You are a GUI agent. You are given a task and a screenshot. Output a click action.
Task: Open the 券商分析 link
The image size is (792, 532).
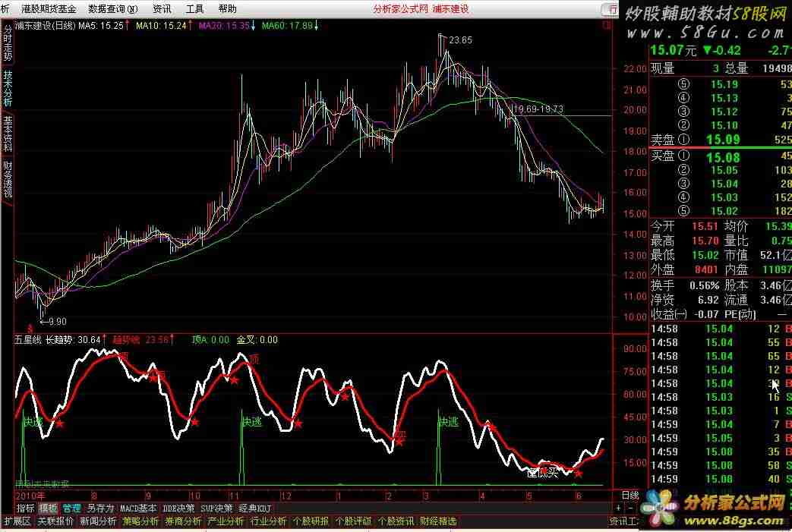coord(183,521)
